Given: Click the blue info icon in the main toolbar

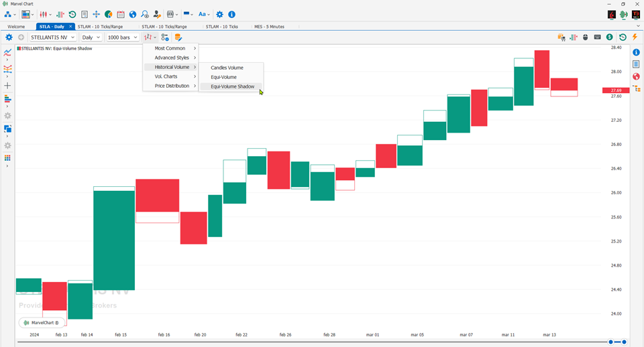Looking at the screenshot, I should coord(231,14).
